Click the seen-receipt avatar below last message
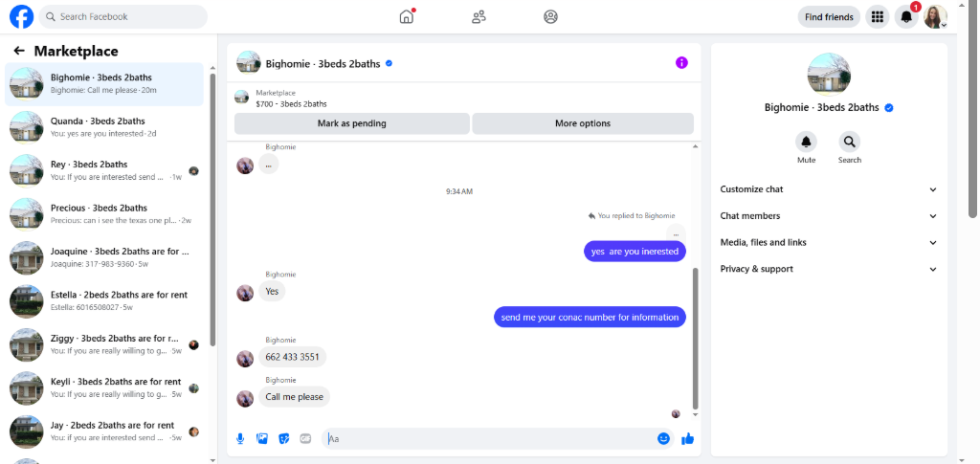The image size is (980, 464). tap(676, 413)
